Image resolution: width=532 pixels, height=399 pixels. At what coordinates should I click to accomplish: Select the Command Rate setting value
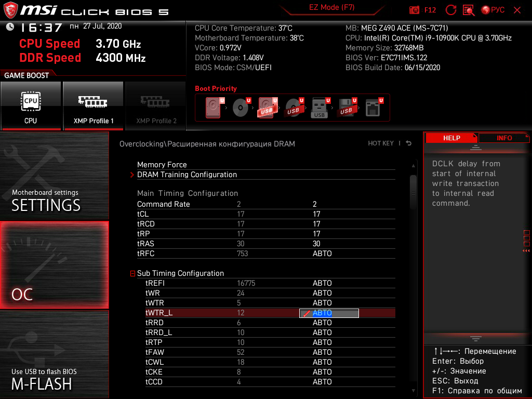pyautogui.click(x=314, y=204)
